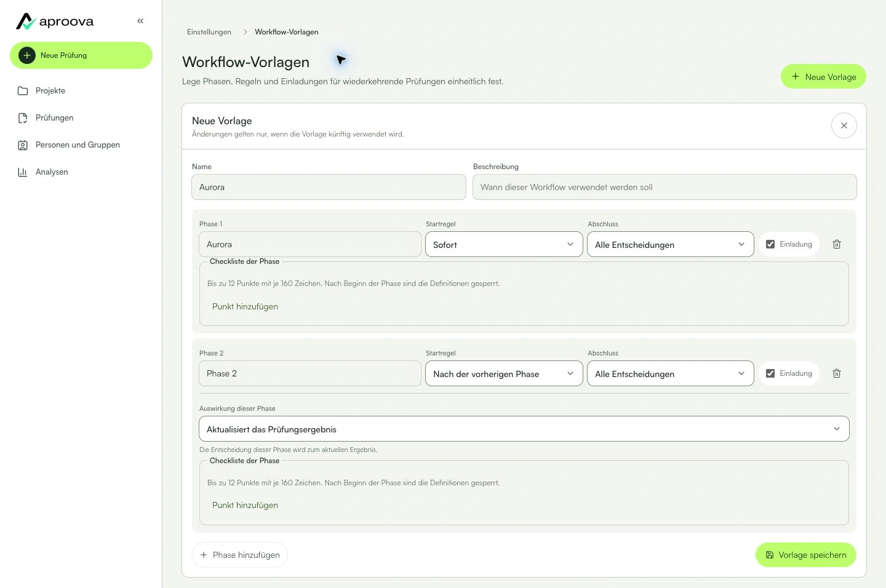
Task: Click the Beschreibung input field
Action: 664,187
